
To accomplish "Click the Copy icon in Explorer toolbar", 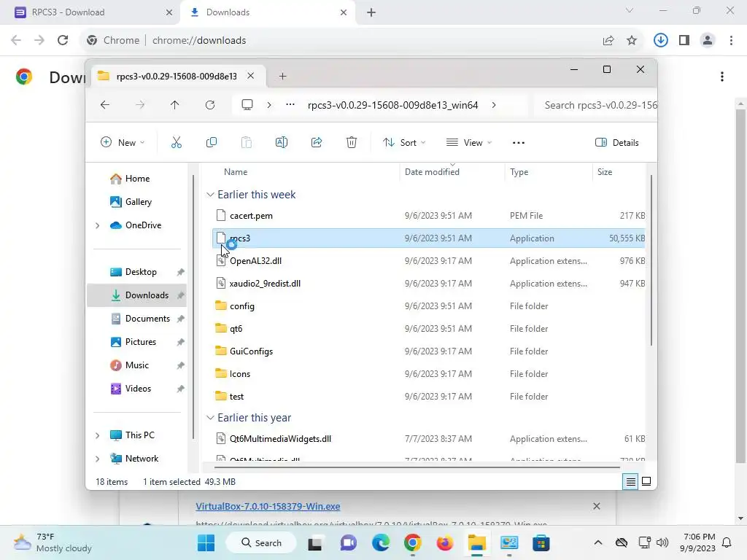I will coord(212,142).
